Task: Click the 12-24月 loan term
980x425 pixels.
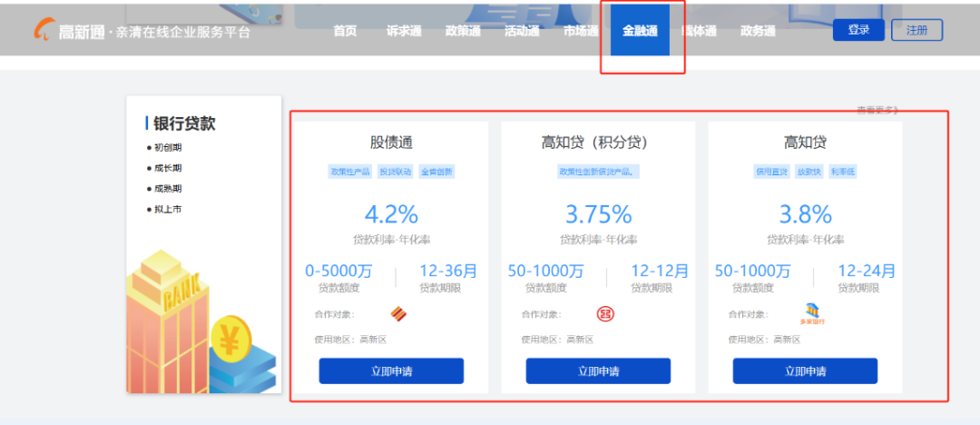Action: pos(867,271)
